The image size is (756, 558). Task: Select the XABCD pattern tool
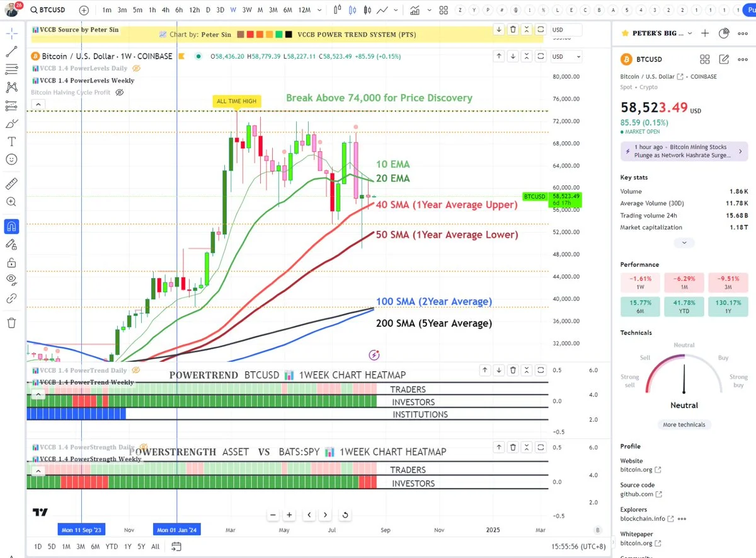11,87
